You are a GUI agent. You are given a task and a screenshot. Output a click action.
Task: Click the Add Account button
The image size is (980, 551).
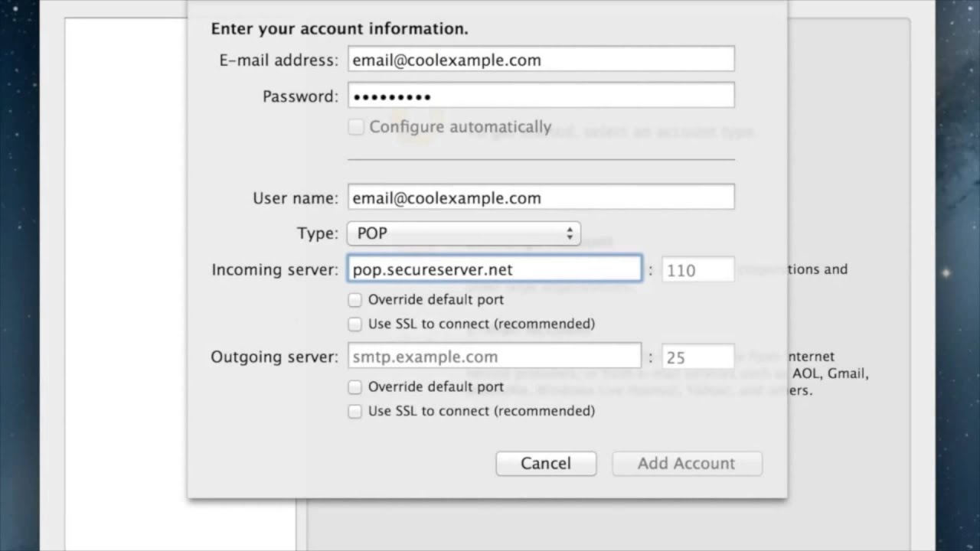click(x=687, y=463)
